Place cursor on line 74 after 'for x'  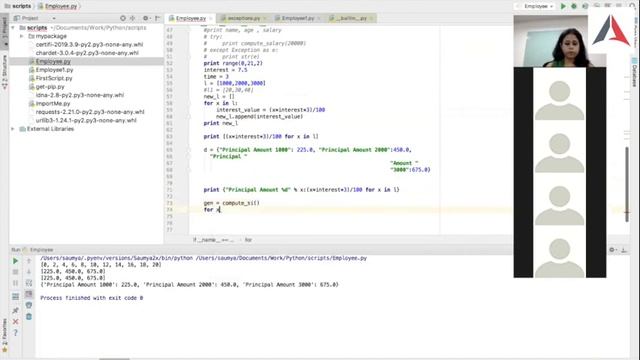click(x=220, y=210)
